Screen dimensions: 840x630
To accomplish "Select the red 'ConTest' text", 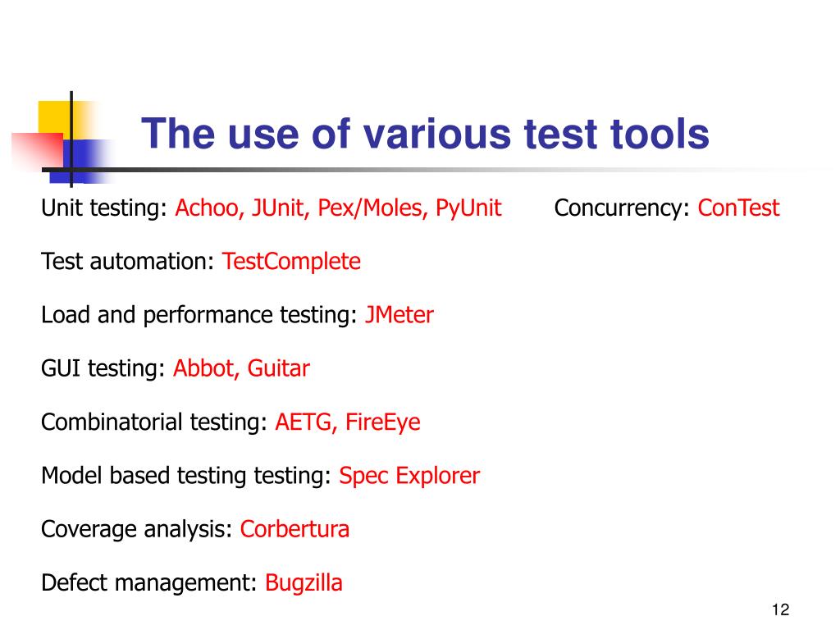I will [738, 208].
